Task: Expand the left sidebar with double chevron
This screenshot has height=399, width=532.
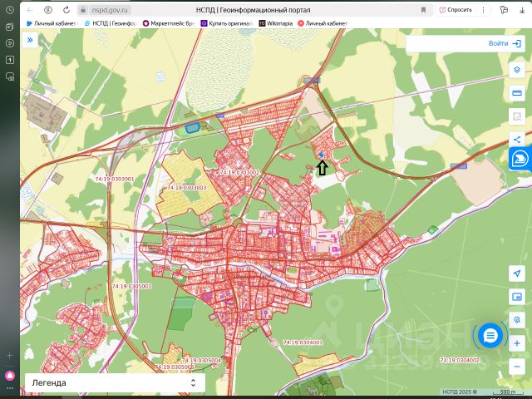Action: 30,40
